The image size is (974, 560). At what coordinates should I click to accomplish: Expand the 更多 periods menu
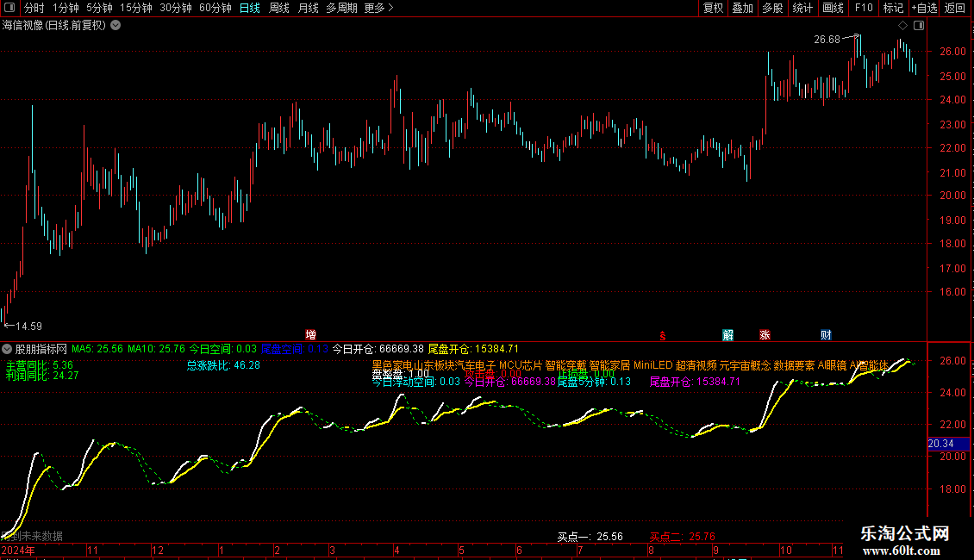click(379, 8)
